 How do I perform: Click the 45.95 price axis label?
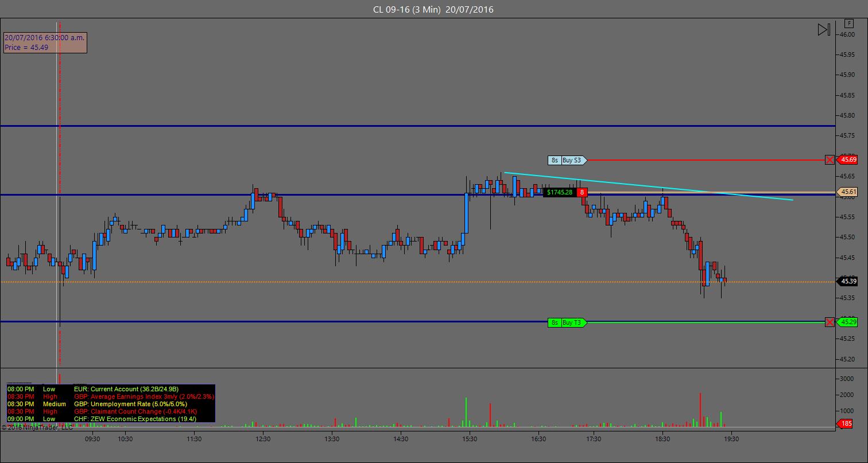click(848, 55)
